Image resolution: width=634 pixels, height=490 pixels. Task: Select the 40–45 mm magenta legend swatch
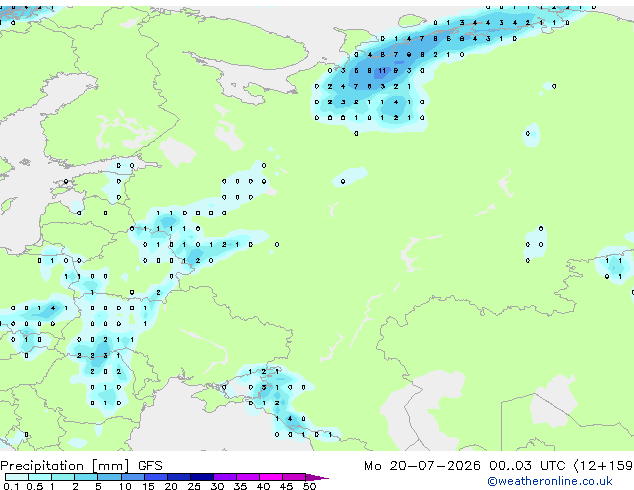[271, 477]
